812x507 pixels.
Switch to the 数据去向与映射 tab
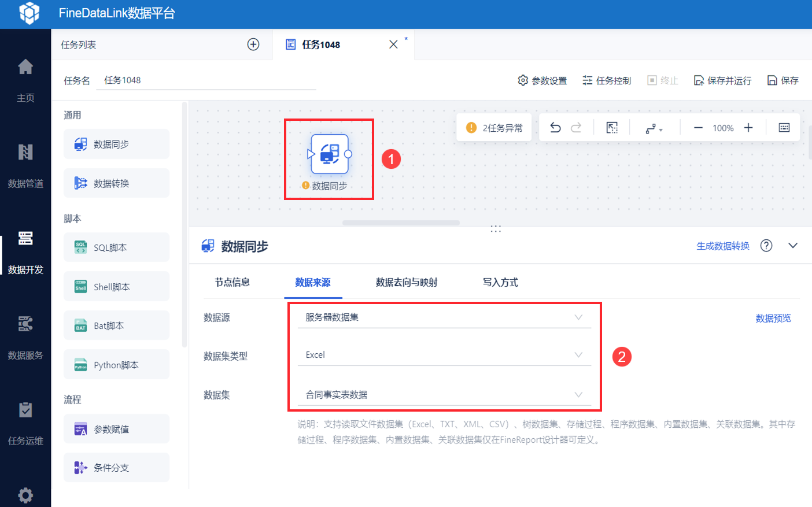tap(407, 282)
